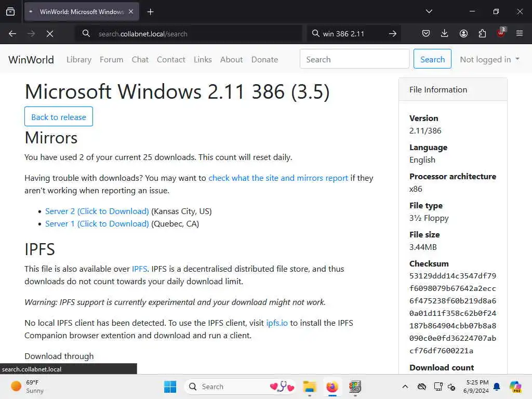Open the About menu item
This screenshot has width=532, height=399.
coord(231,60)
